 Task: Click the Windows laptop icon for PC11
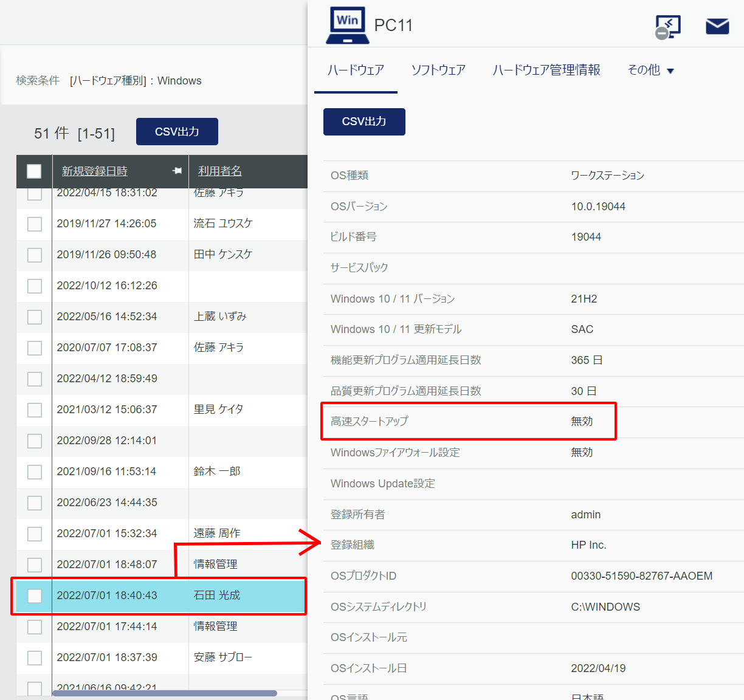click(348, 26)
